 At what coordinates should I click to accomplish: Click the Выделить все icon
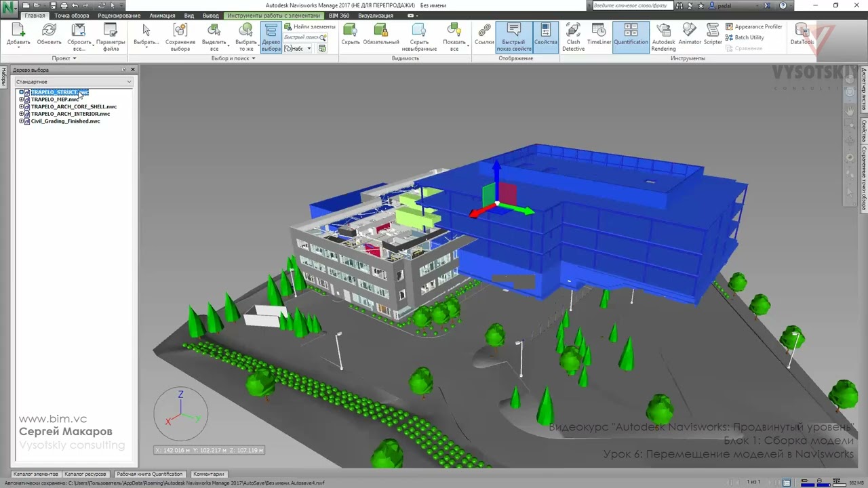click(214, 30)
